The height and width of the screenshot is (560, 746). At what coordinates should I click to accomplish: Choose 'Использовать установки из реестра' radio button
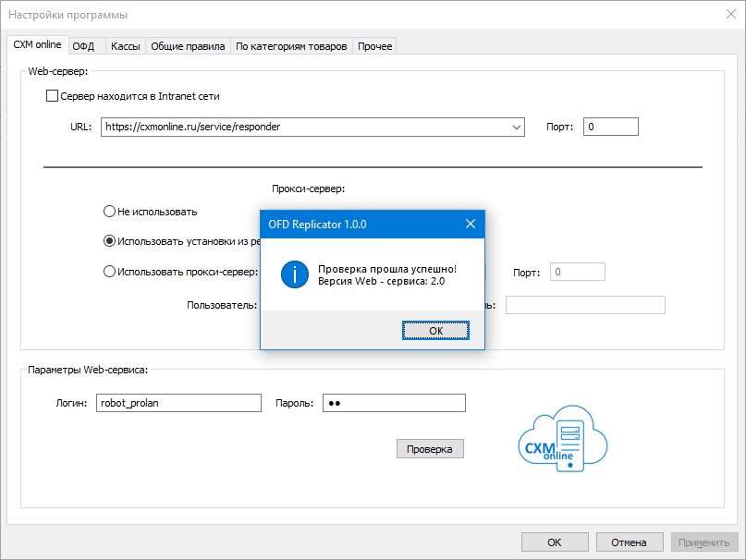[x=109, y=240]
